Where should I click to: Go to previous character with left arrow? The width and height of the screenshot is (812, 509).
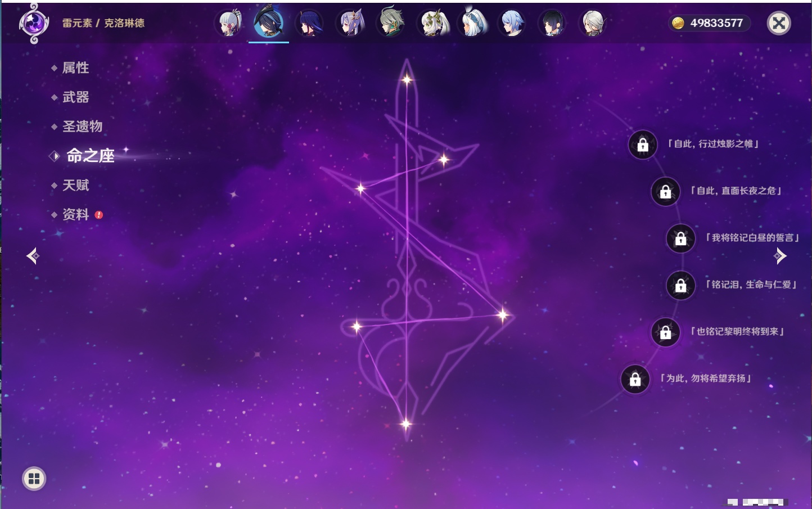point(33,256)
